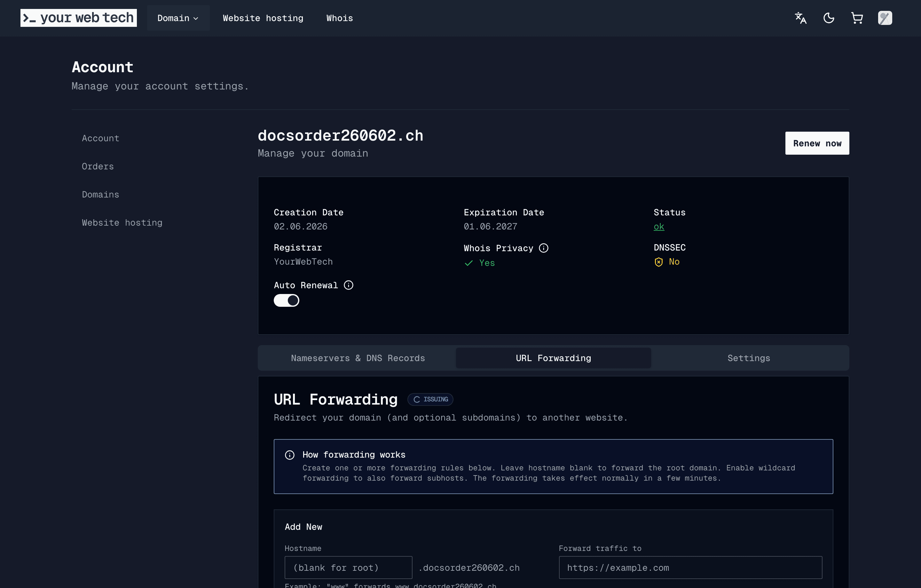Open Website hosting in top navigation
This screenshot has width=921, height=588.
263,18
